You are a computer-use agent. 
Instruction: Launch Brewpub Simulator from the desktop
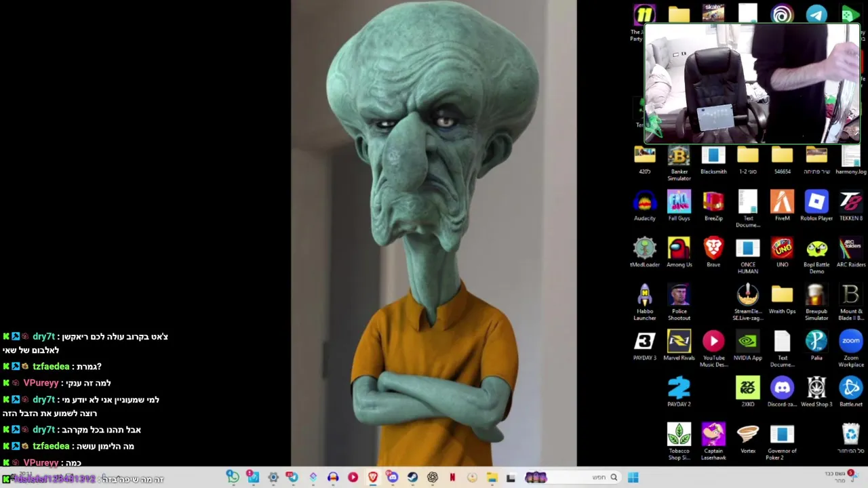pyautogui.click(x=816, y=303)
